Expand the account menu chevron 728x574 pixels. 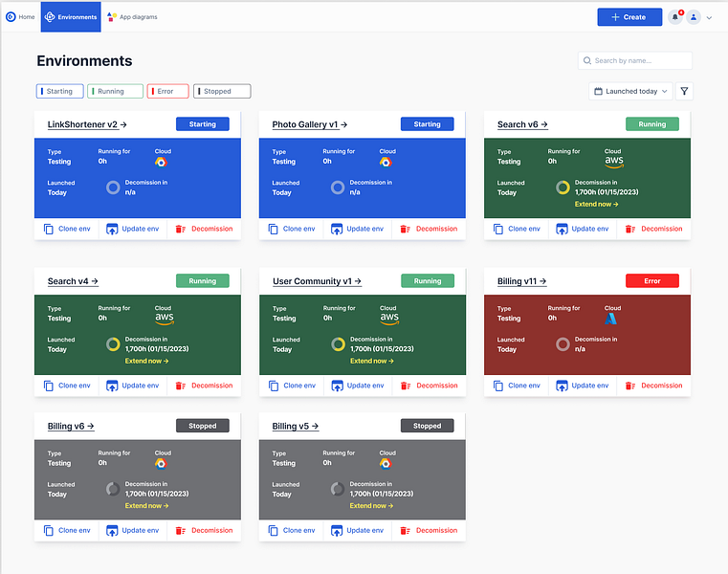pos(709,17)
